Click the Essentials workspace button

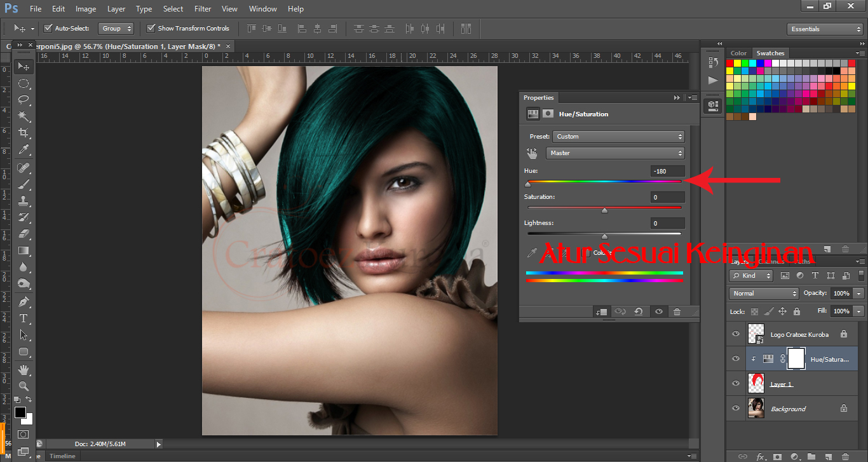pos(824,28)
